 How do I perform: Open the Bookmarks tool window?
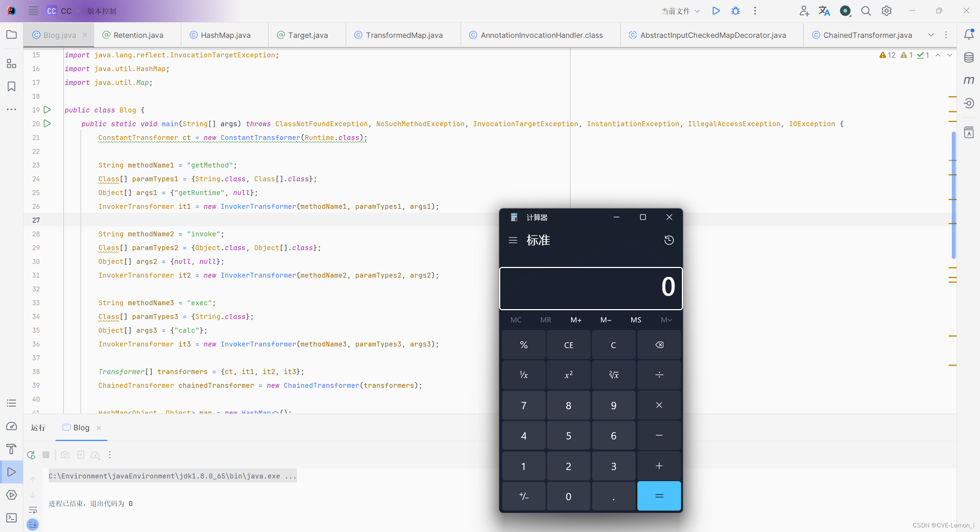click(x=11, y=86)
